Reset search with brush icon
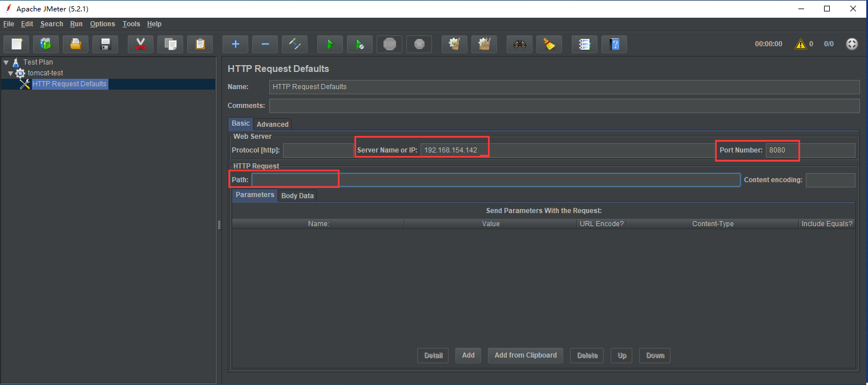Viewport: 868px width, 385px height. coord(549,44)
